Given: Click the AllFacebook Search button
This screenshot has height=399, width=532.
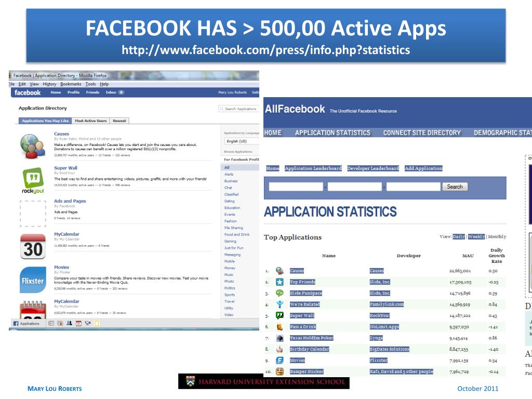Looking at the screenshot, I should tap(455, 187).
